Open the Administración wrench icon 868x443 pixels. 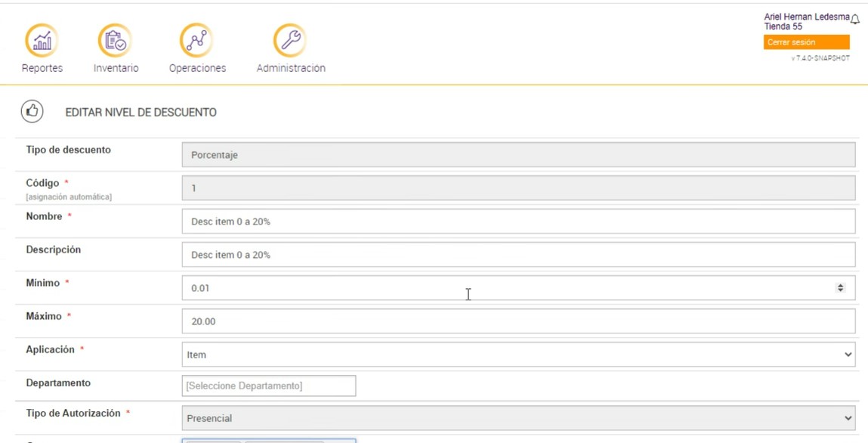tap(290, 40)
